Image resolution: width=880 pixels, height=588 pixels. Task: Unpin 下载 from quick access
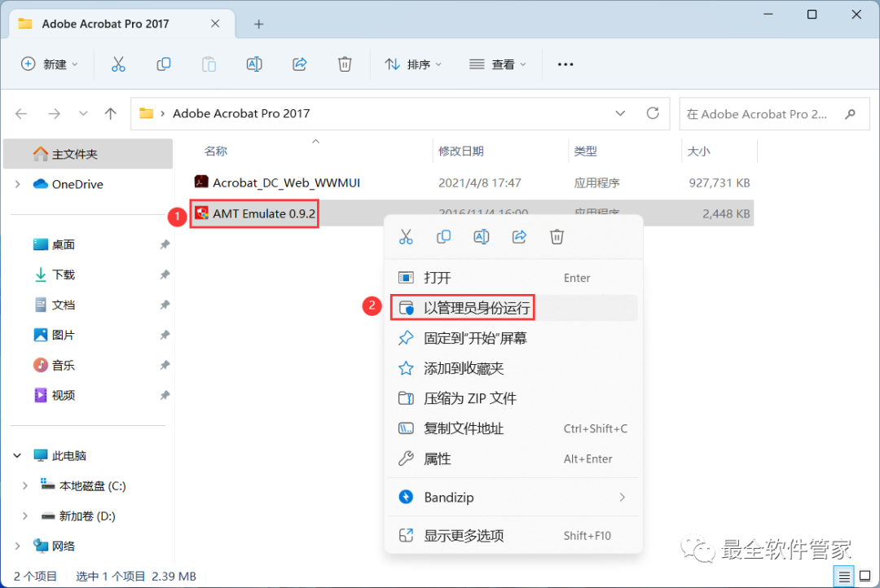click(x=165, y=275)
